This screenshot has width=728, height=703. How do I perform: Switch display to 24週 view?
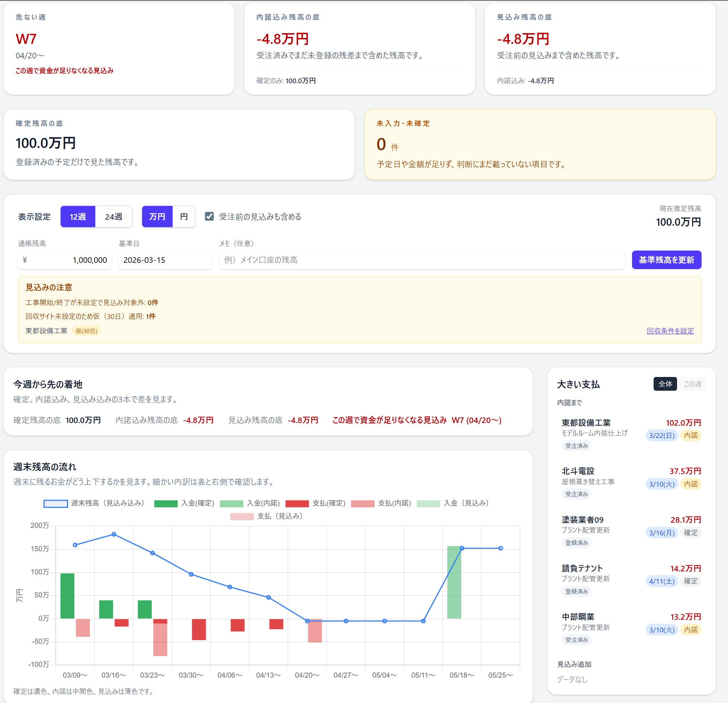(113, 216)
